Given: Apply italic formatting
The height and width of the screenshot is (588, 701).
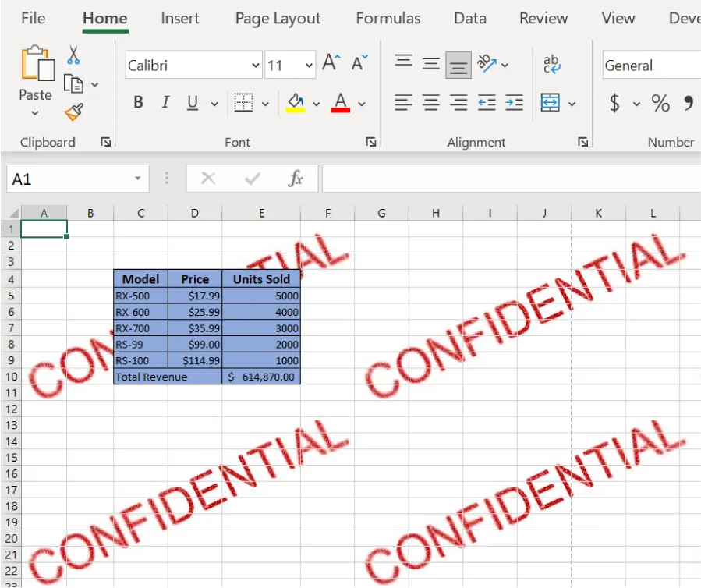Looking at the screenshot, I should [x=165, y=102].
